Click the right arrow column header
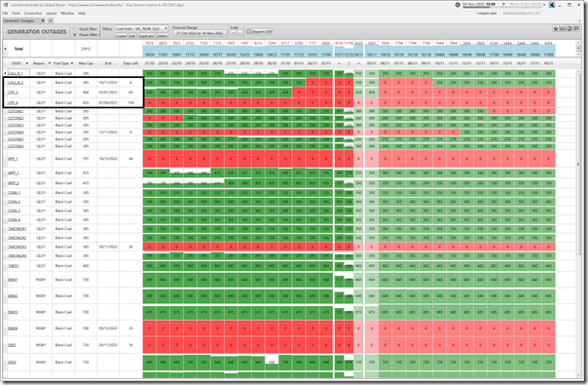 pos(358,63)
